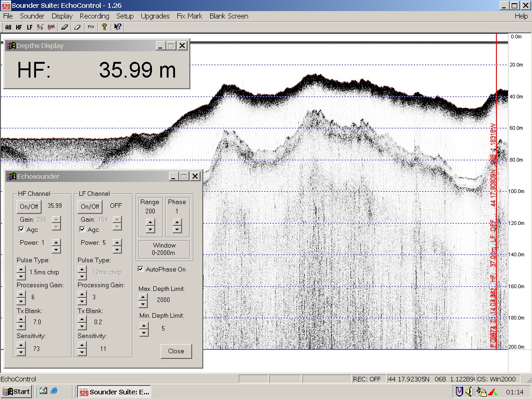
Task: Open the Fix Mark menu
Action: [x=189, y=16]
